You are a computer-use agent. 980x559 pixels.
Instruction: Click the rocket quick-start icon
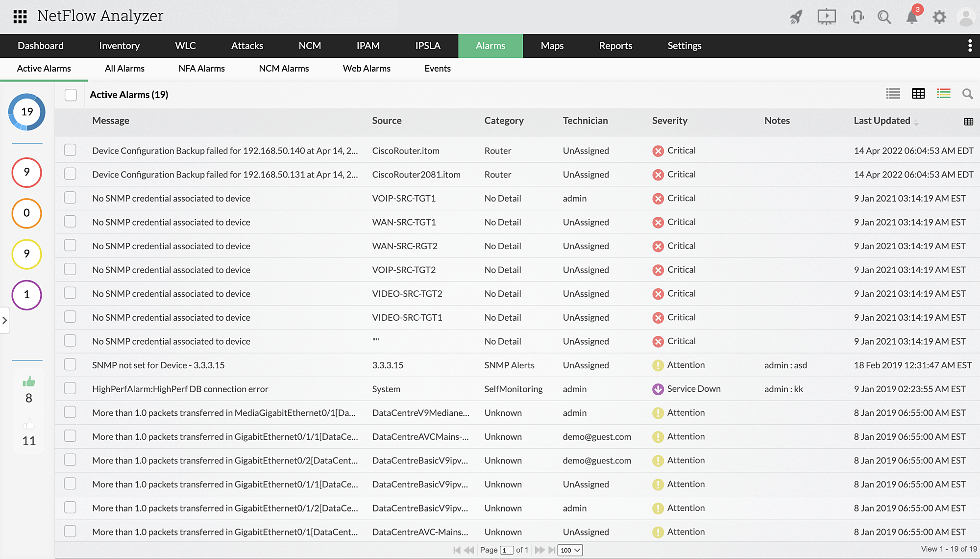[x=796, y=17]
